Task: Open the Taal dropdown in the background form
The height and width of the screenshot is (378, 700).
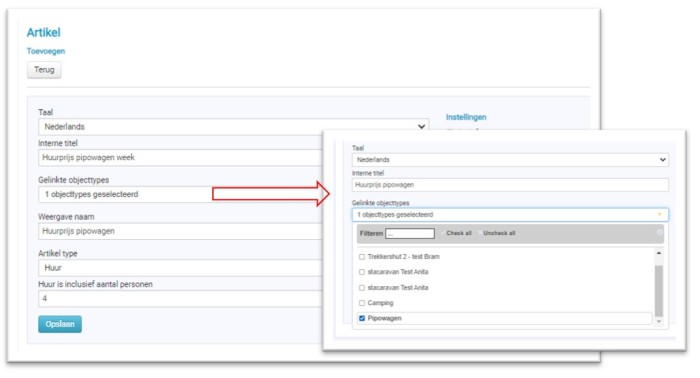Action: pyautogui.click(x=233, y=127)
